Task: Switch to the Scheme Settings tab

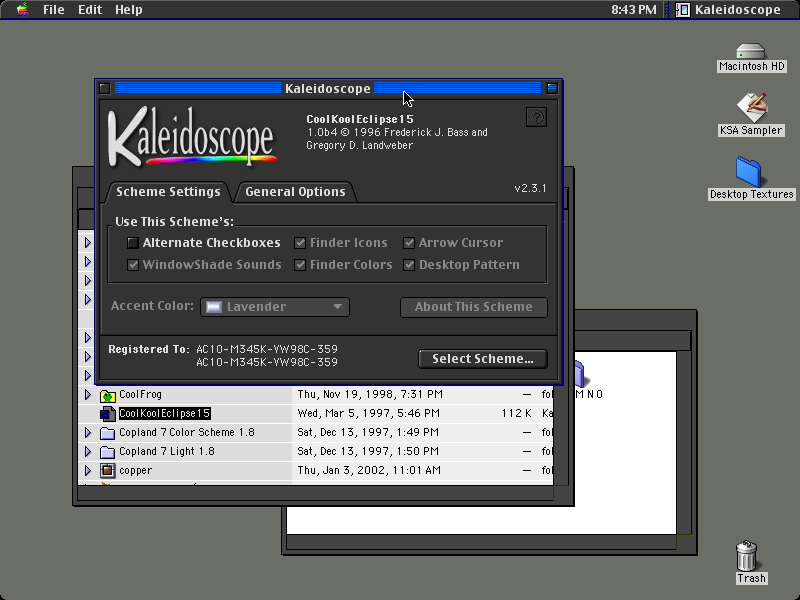Action: [x=168, y=192]
